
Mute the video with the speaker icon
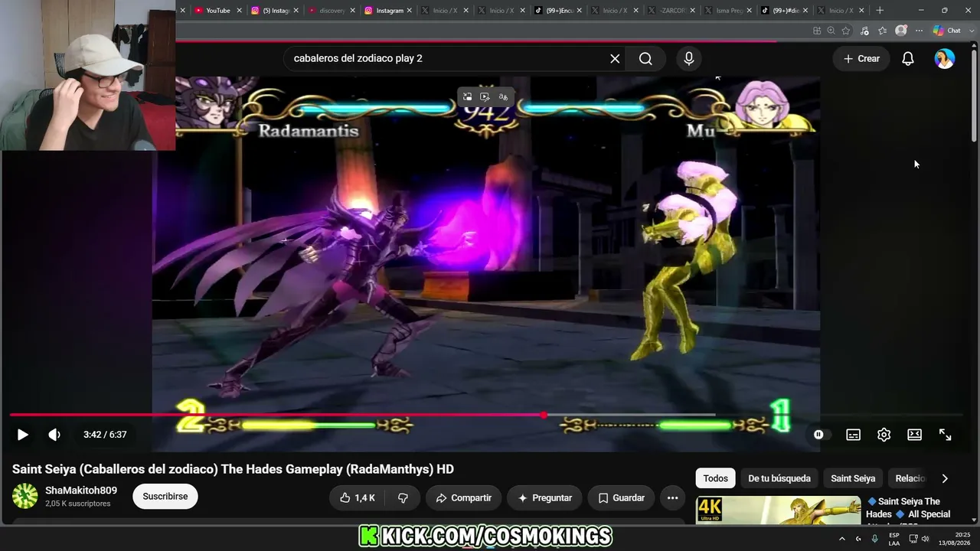click(x=54, y=435)
